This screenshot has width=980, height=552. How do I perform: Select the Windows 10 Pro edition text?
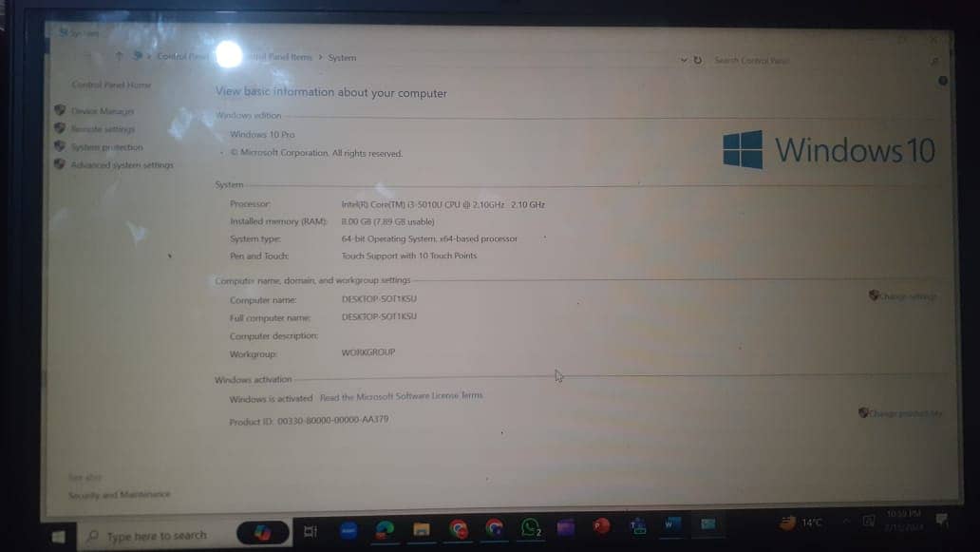coord(262,134)
